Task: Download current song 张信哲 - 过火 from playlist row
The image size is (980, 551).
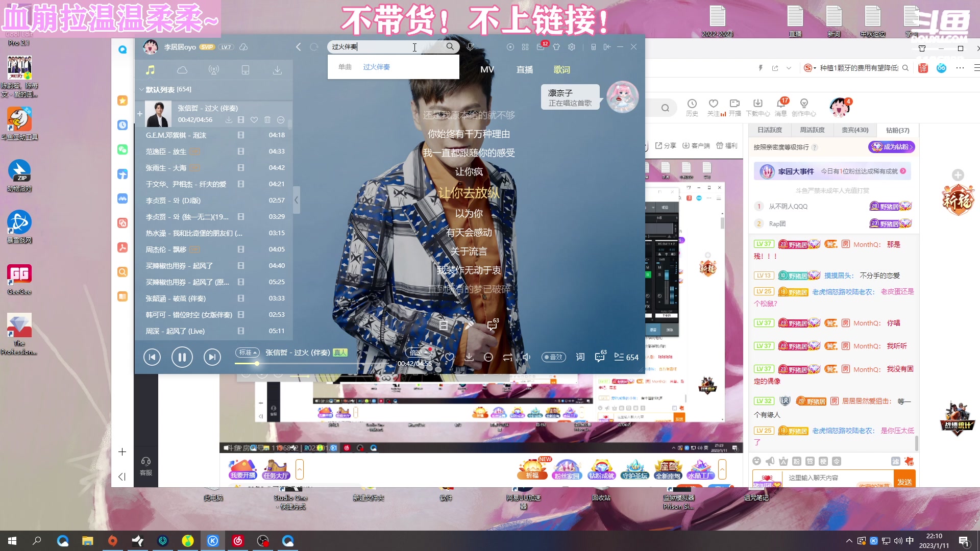Action: point(229,120)
